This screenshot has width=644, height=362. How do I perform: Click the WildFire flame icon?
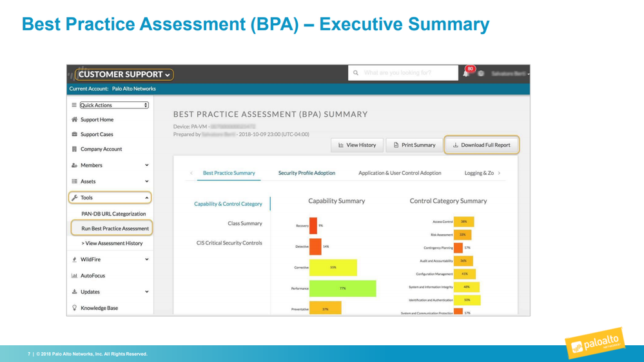(74, 259)
